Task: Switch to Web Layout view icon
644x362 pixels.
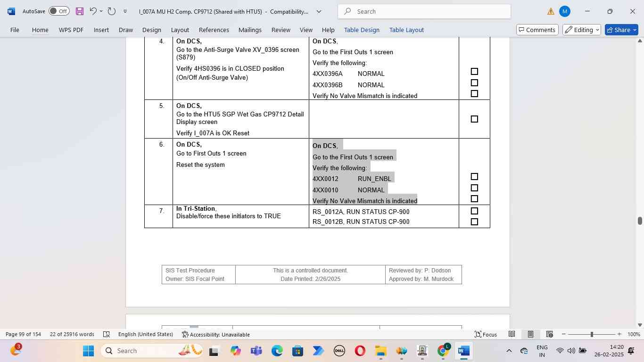Action: coord(549,334)
